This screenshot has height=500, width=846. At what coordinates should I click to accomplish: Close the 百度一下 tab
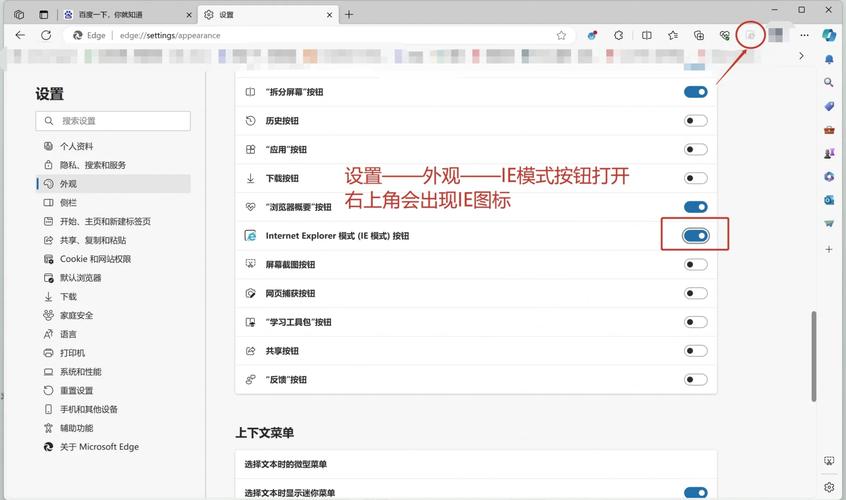click(189, 15)
